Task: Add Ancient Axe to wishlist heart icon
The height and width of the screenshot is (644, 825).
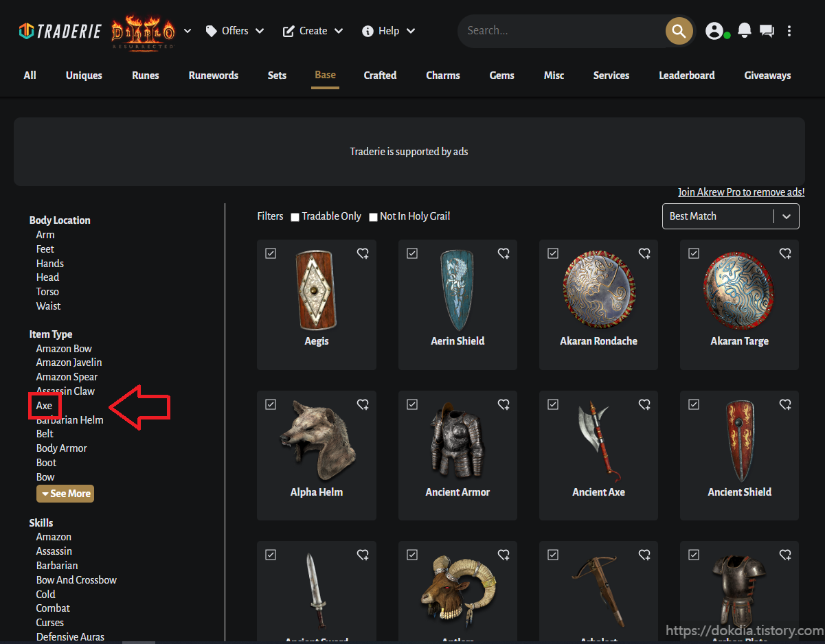Action: pos(644,405)
